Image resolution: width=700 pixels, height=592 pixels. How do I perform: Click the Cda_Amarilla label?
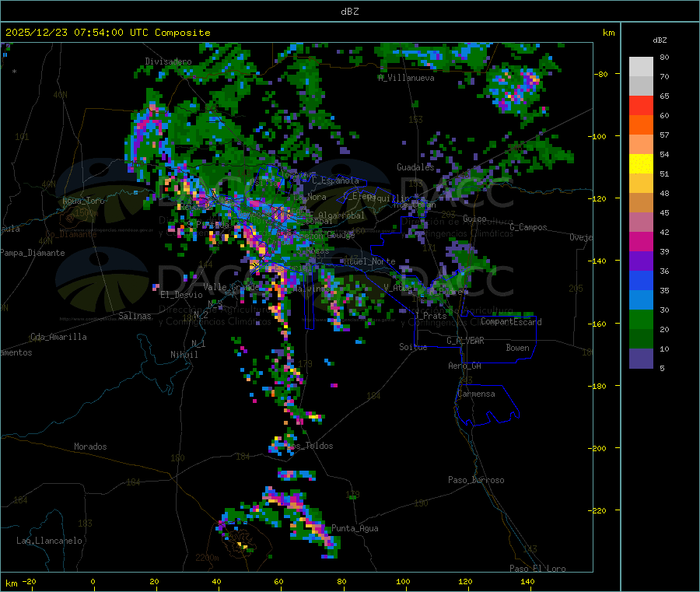[x=58, y=337]
